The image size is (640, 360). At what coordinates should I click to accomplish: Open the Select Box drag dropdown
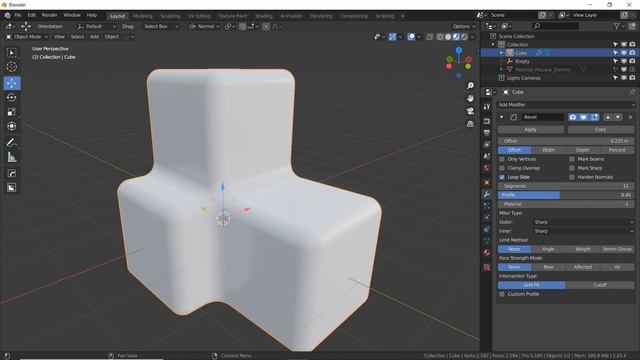tap(160, 27)
